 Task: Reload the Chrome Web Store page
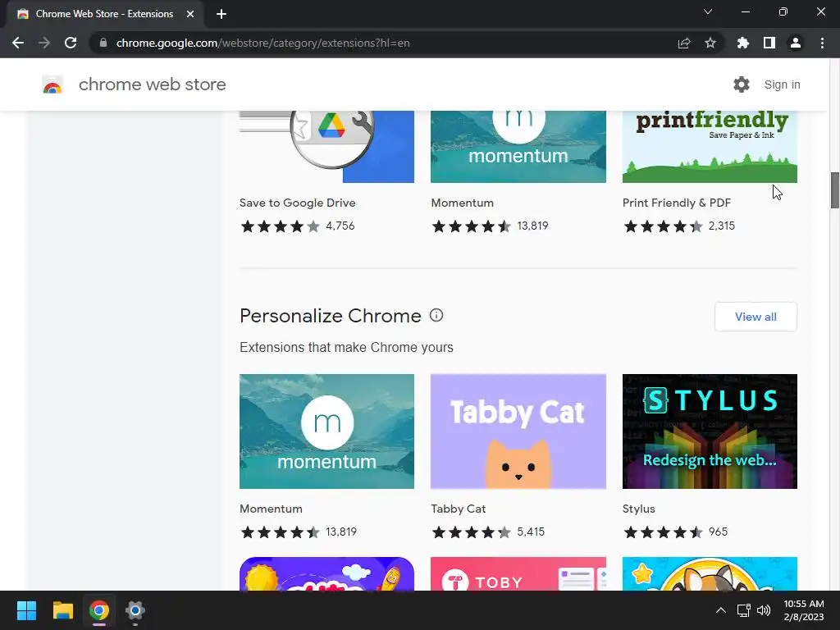[71, 43]
